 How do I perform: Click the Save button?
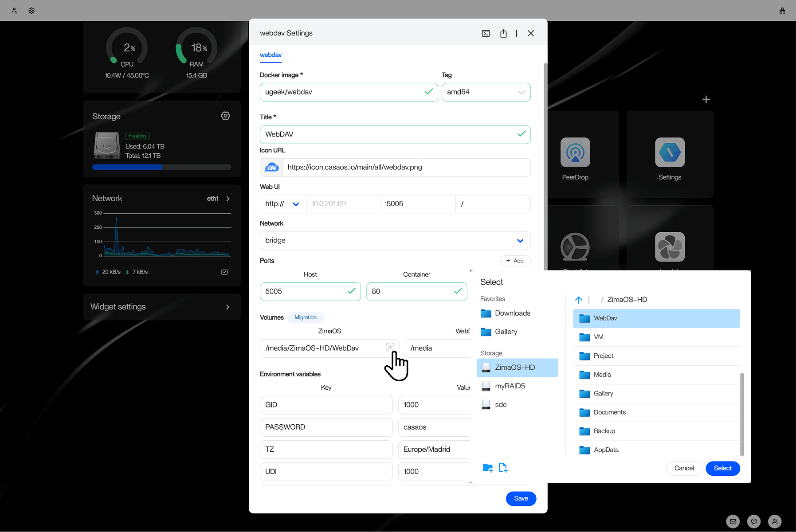(521, 498)
